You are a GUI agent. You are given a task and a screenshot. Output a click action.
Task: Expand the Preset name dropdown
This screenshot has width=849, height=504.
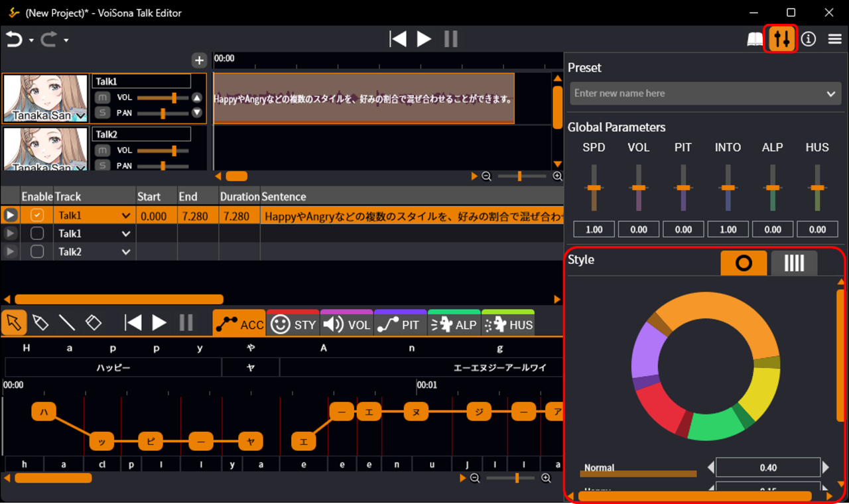click(830, 94)
